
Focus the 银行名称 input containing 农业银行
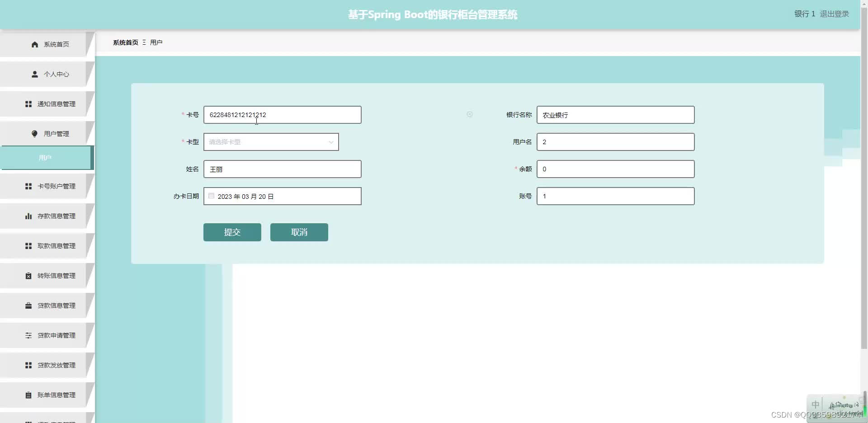(616, 115)
